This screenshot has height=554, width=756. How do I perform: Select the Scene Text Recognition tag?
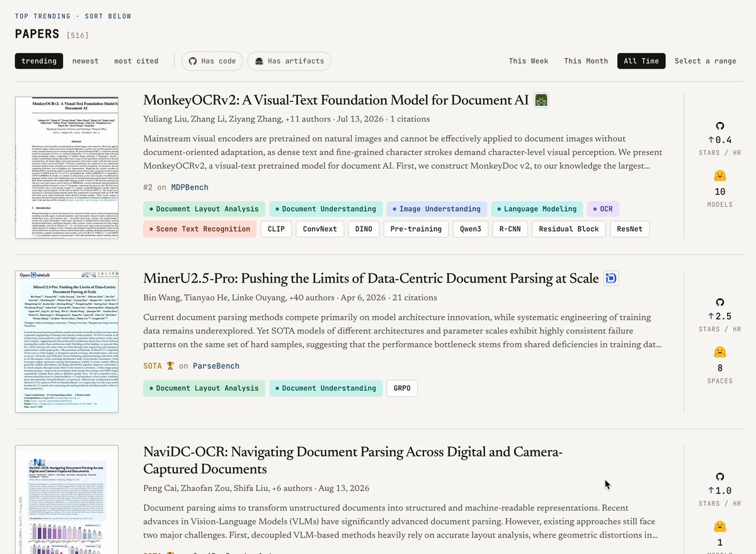[200, 229]
